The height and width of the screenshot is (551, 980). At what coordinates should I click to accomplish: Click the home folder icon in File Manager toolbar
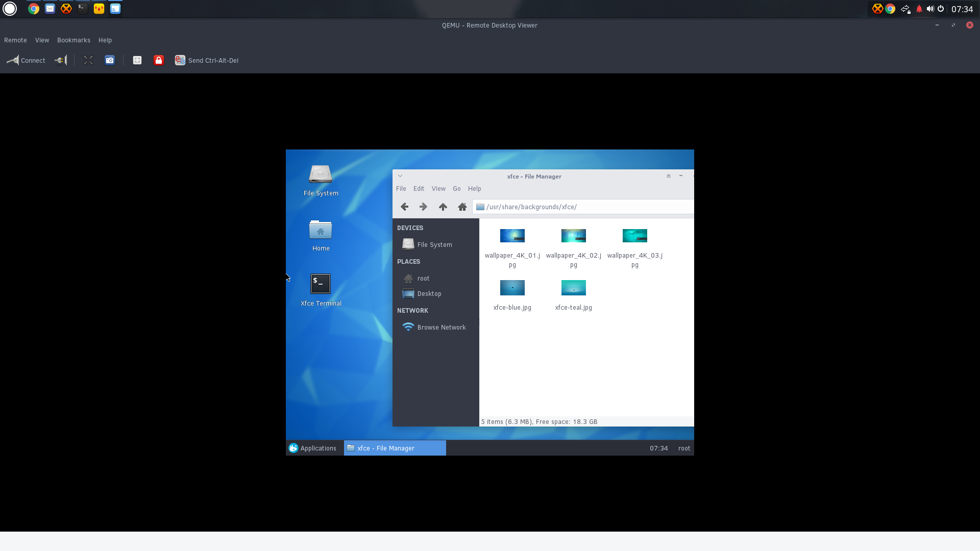click(x=462, y=207)
